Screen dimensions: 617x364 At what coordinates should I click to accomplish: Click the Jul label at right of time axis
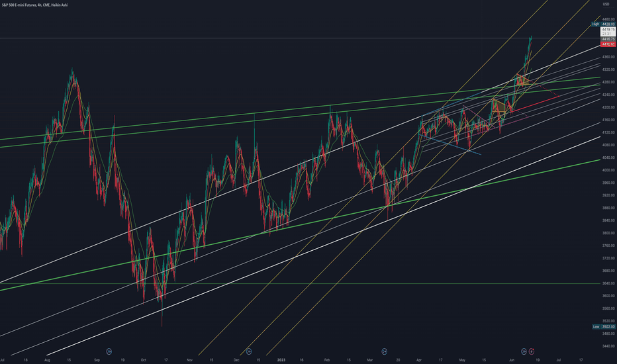tap(559, 360)
